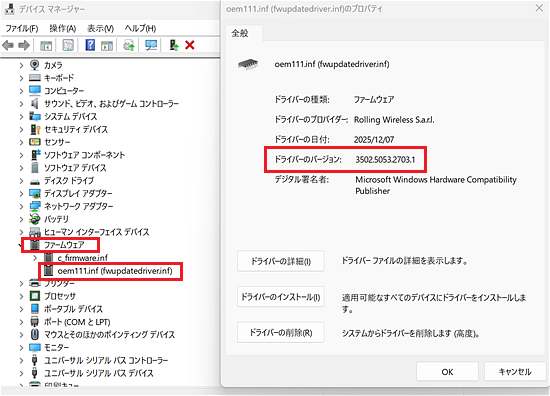Select the キーボード keyboard icon
This screenshot has width=550, height=396.
point(35,78)
